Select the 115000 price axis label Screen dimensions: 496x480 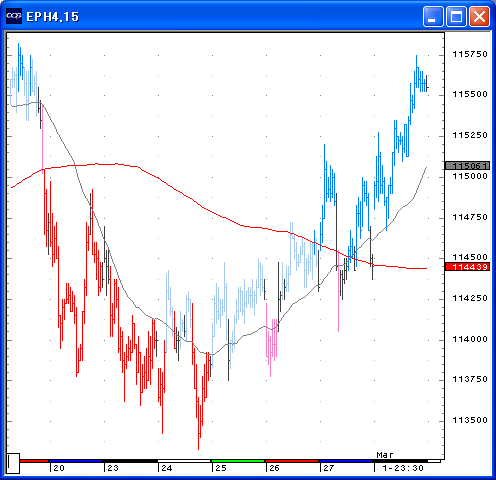click(x=470, y=176)
